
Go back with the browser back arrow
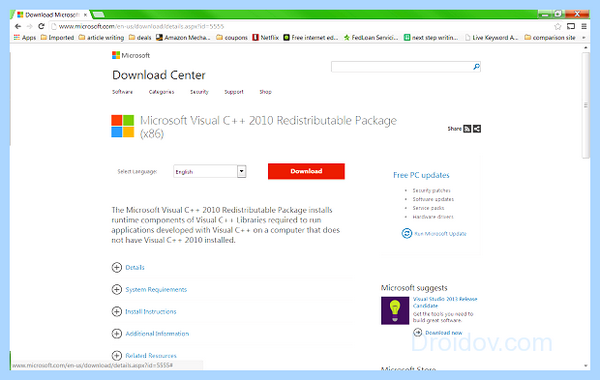click(18, 26)
